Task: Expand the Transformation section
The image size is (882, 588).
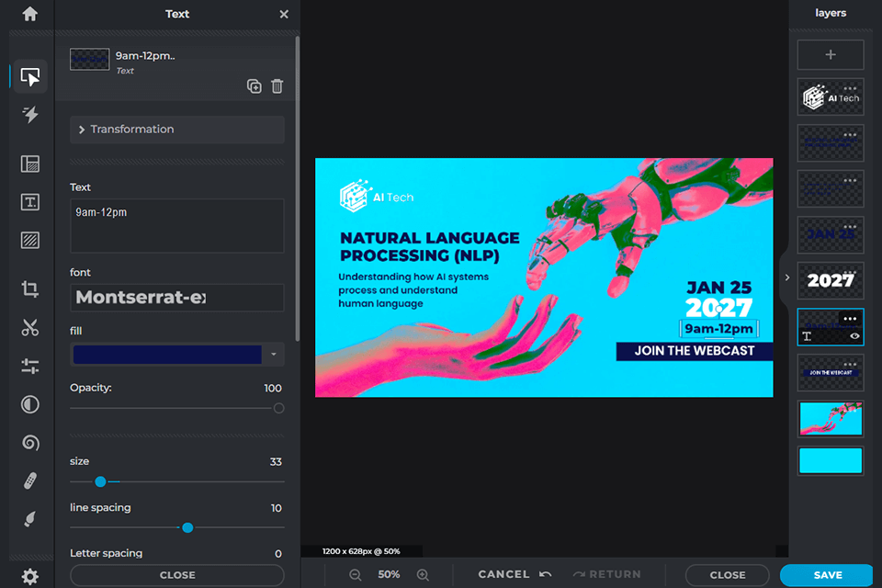Action: click(x=177, y=130)
